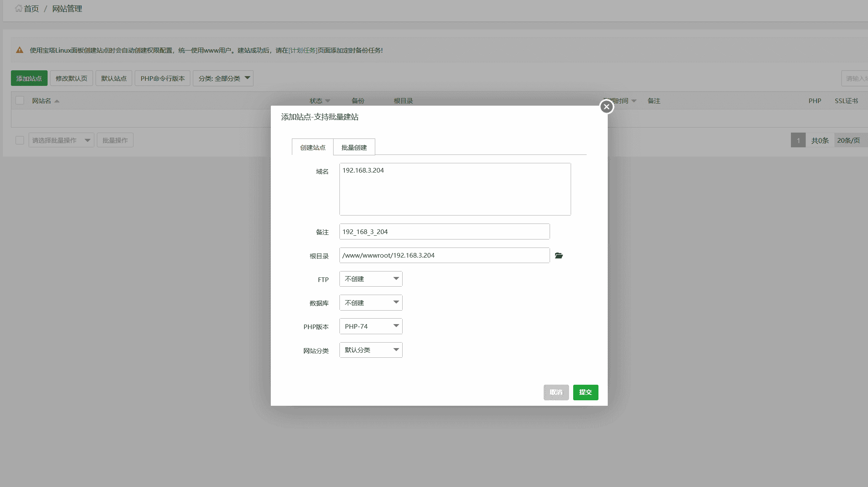
Task: Click the 到期时间 column sort arrow
Action: (634, 101)
